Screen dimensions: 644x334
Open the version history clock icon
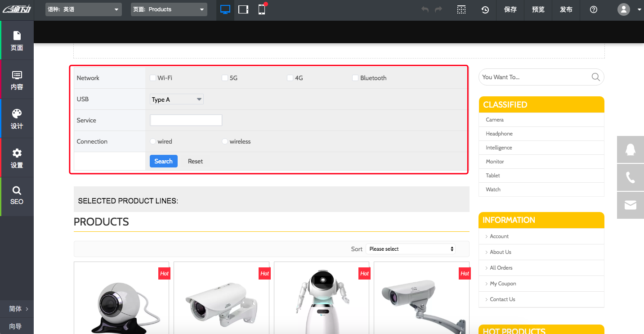(485, 9)
